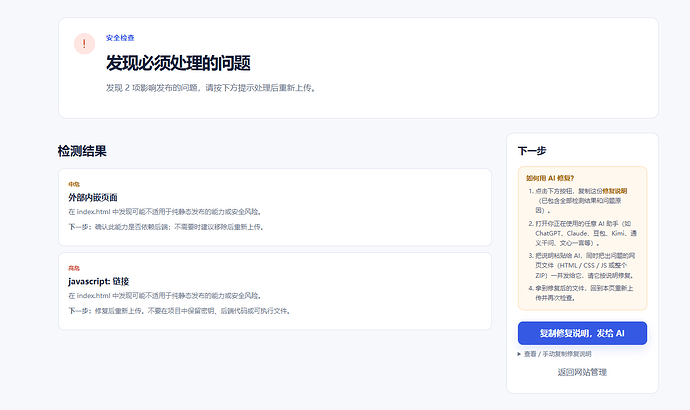Click the 中危 severity tag

point(74,184)
